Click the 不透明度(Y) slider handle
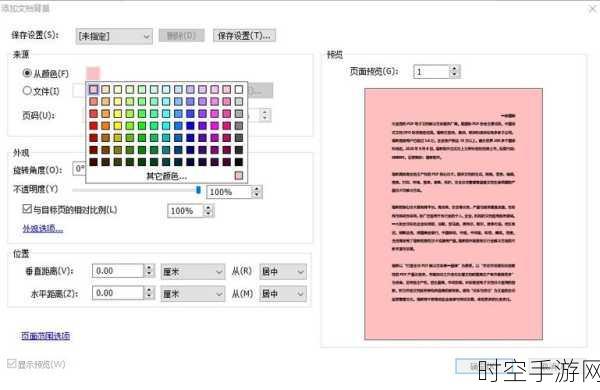This screenshot has width=600, height=390. pos(198,189)
